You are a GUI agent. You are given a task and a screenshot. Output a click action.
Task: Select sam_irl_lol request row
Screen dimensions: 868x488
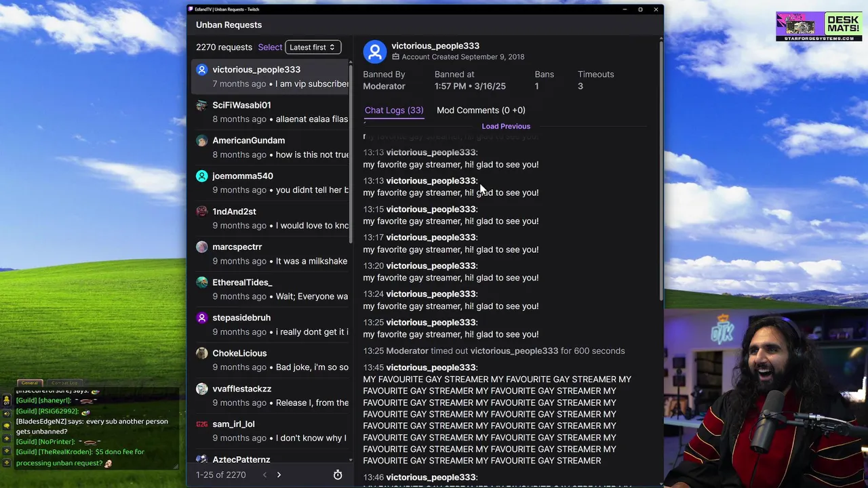coord(270,431)
